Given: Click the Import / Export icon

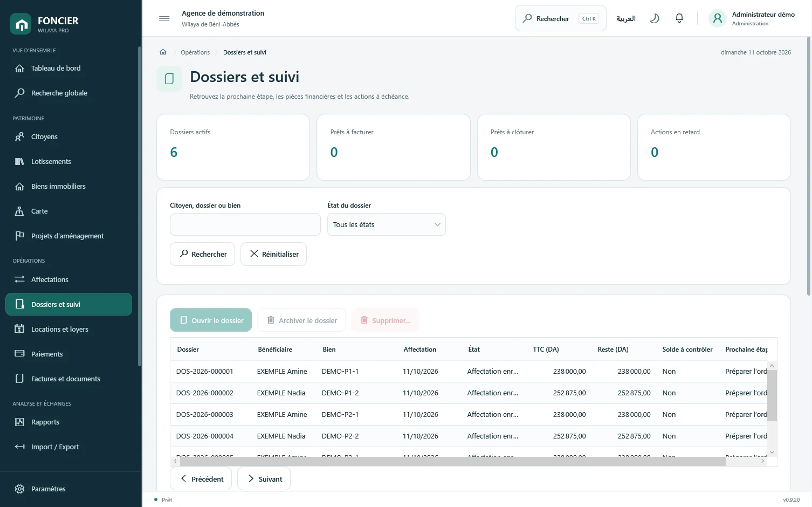Looking at the screenshot, I should click(19, 447).
